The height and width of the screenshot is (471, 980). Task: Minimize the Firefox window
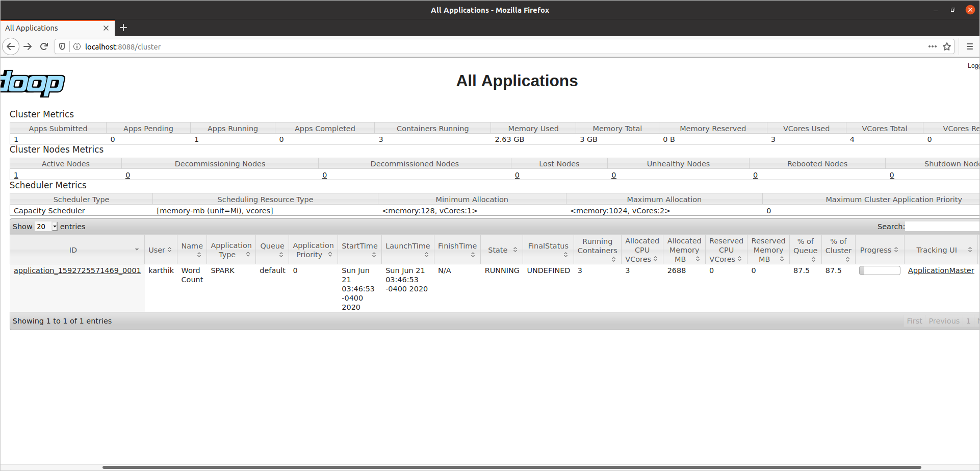(x=936, y=10)
